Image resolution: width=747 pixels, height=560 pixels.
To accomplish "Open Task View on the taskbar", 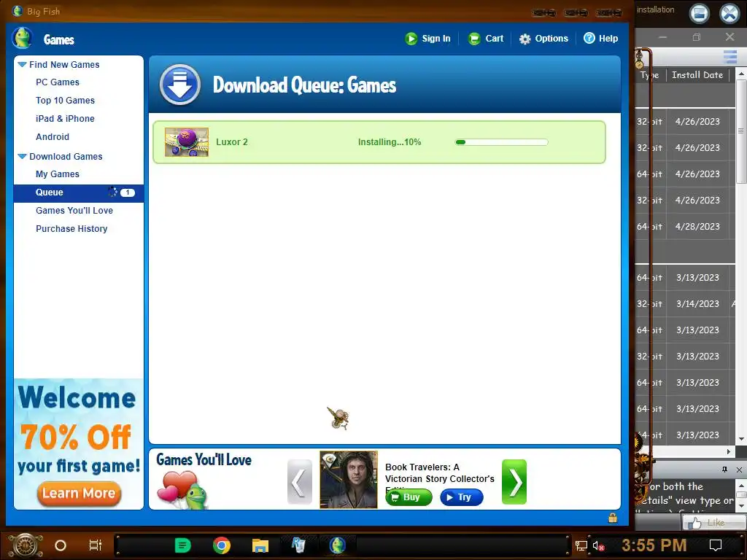I will coord(96,545).
